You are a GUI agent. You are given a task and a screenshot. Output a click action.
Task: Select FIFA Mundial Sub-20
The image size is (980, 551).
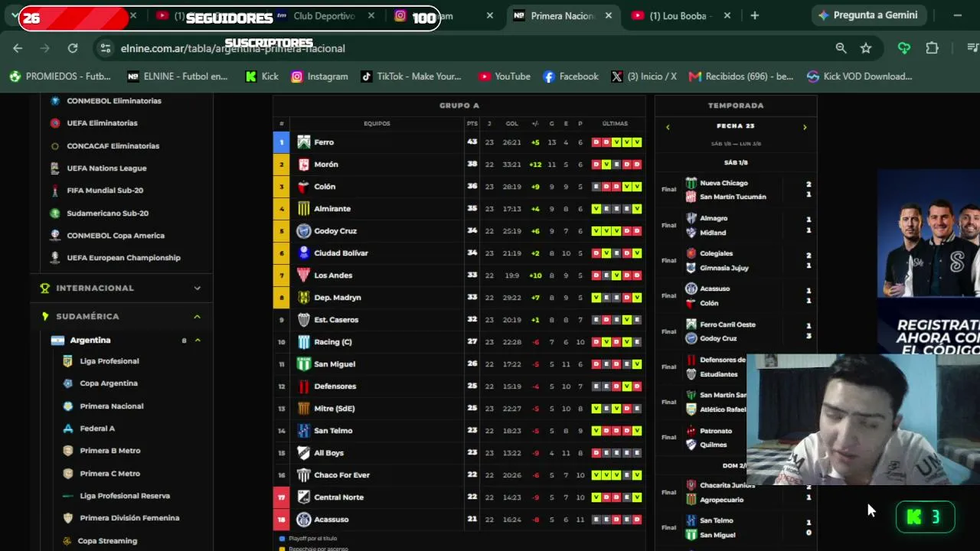[105, 191]
